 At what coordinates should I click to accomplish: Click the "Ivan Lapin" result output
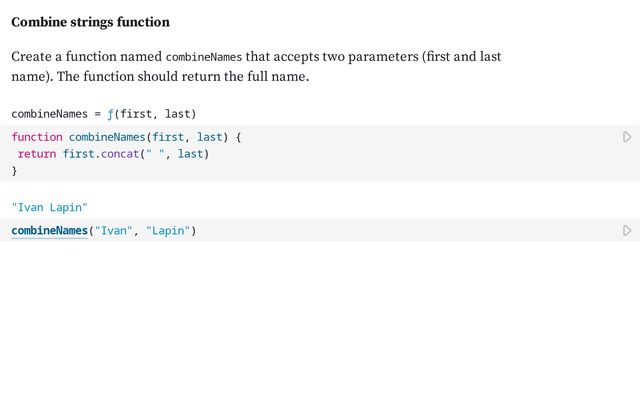click(50, 207)
